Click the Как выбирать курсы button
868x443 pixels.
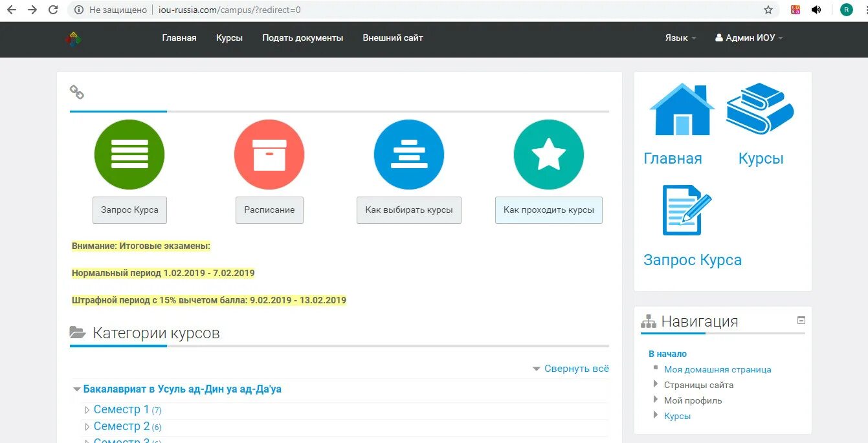coord(409,210)
